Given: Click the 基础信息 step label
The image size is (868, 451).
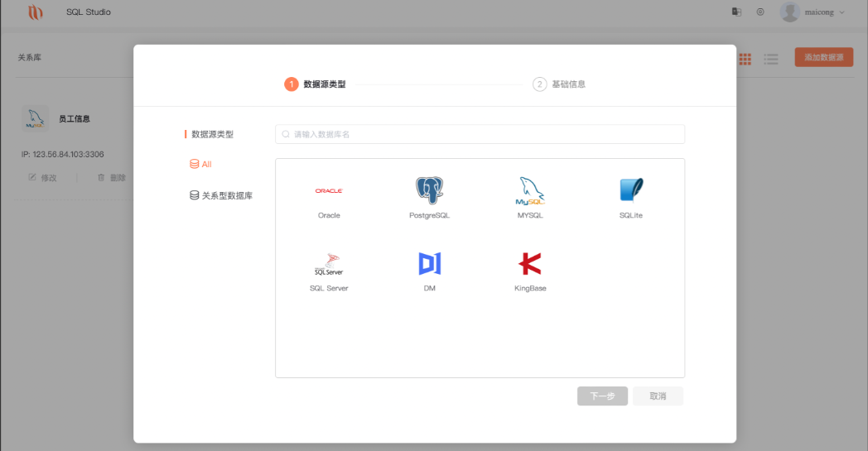Looking at the screenshot, I should pyautogui.click(x=568, y=84).
